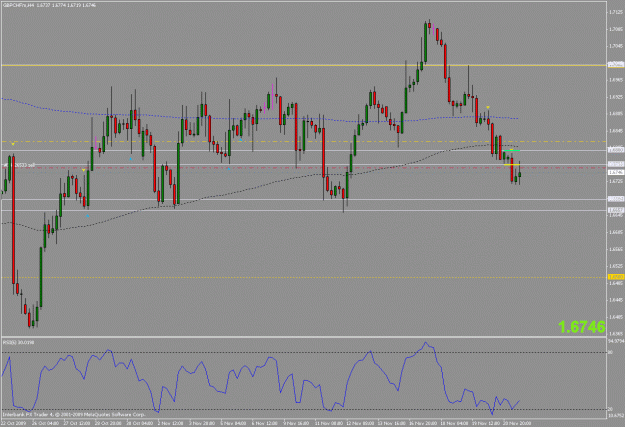Select the short yellow line near latest candles

[x=512, y=164]
